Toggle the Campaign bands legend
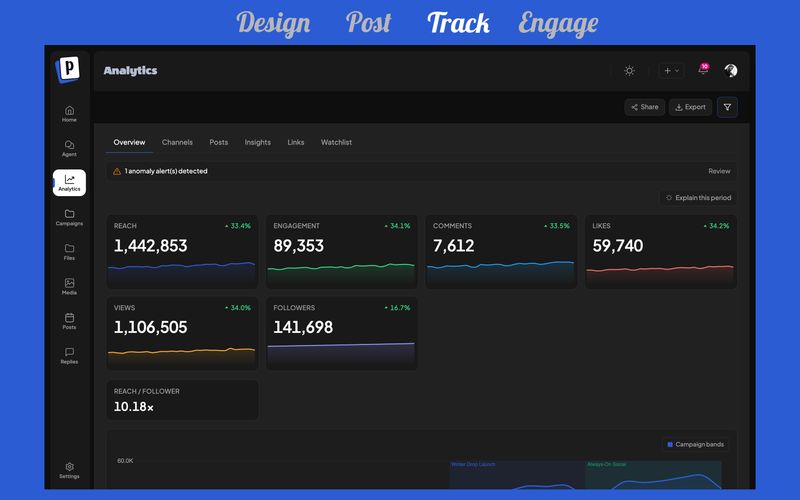The width and height of the screenshot is (800, 500). click(696, 444)
